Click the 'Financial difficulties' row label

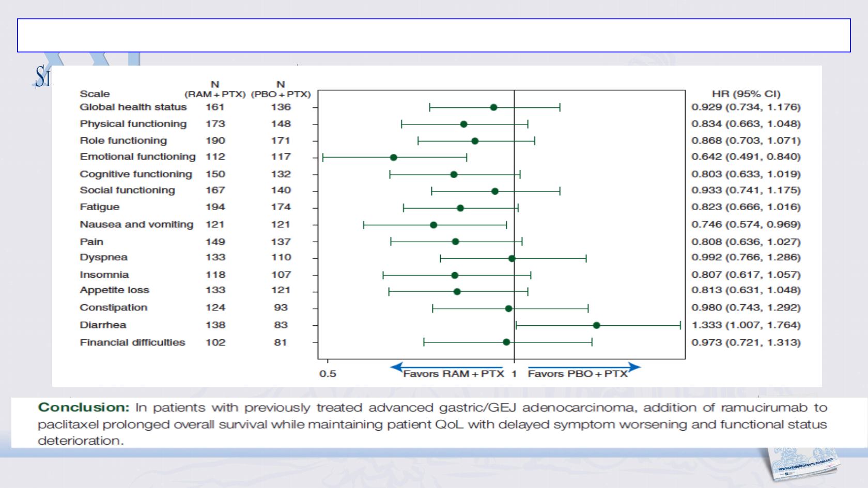coord(132,342)
